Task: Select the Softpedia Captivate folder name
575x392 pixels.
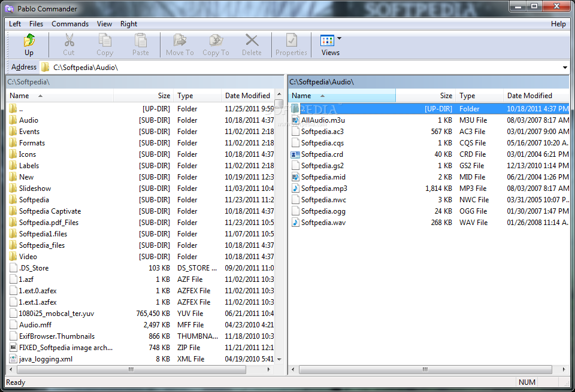Action: point(50,211)
